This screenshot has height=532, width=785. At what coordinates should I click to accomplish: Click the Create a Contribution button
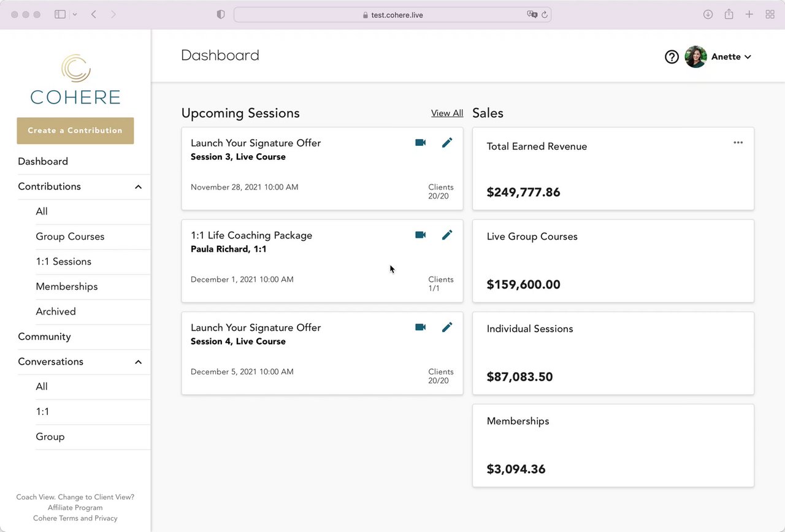pos(75,131)
